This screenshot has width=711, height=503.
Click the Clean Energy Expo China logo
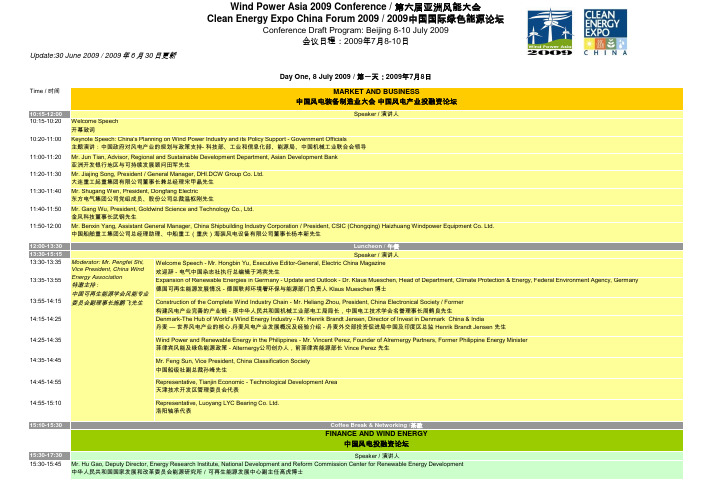tap(605, 32)
